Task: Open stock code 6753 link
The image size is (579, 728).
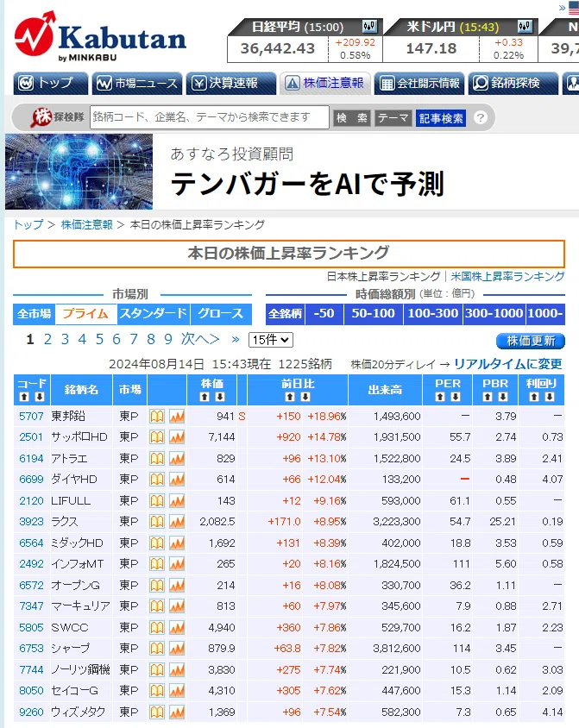Action: tap(31, 648)
